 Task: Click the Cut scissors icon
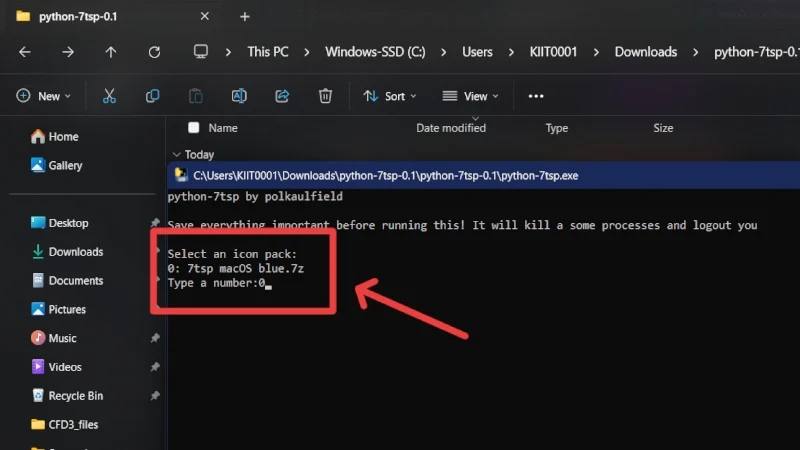click(109, 96)
